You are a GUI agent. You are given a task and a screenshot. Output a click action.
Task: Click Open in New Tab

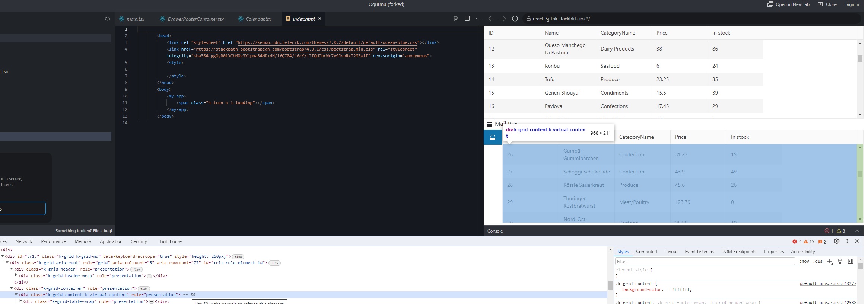pyautogui.click(x=788, y=4)
